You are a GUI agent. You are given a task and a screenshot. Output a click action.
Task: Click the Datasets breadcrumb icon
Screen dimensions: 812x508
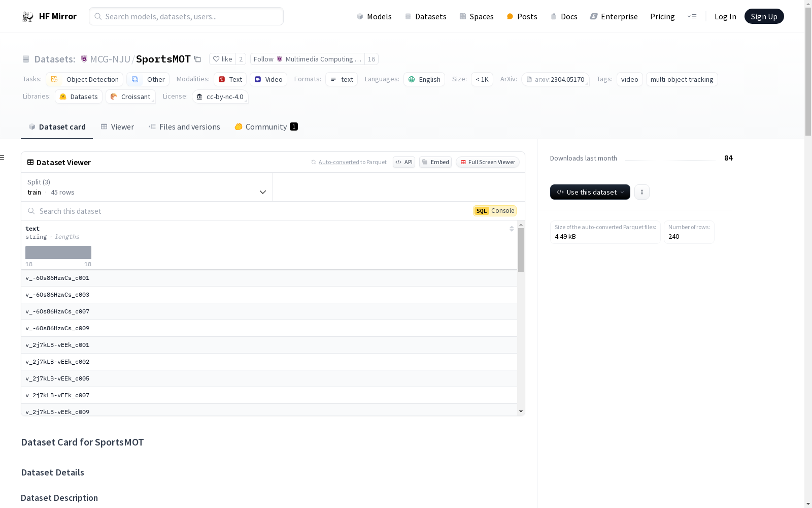click(26, 59)
